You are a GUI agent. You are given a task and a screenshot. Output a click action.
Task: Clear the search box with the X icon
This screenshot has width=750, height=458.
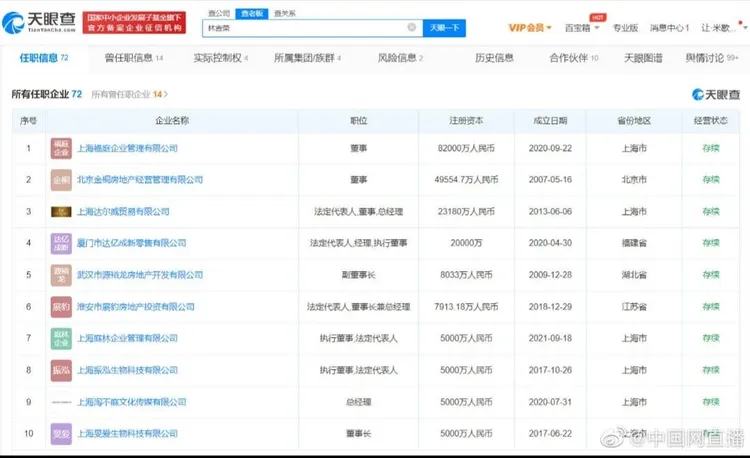pos(411,27)
